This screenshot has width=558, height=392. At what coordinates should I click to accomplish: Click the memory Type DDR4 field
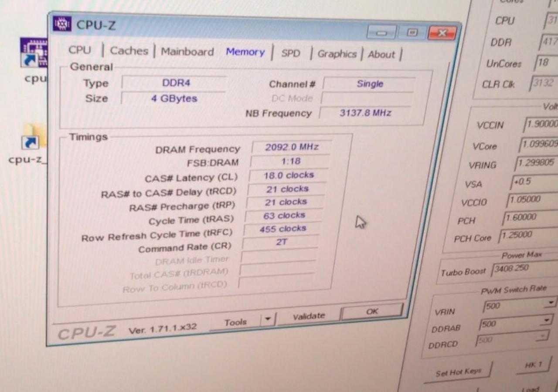(x=174, y=83)
